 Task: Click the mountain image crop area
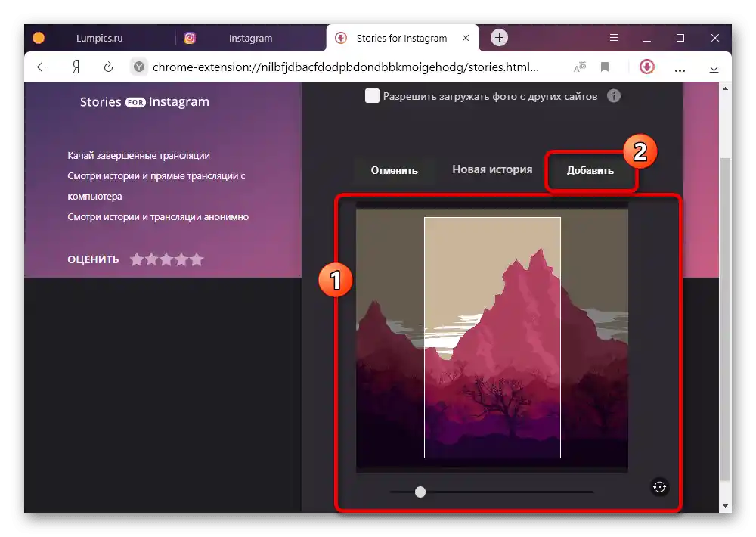[x=491, y=339]
